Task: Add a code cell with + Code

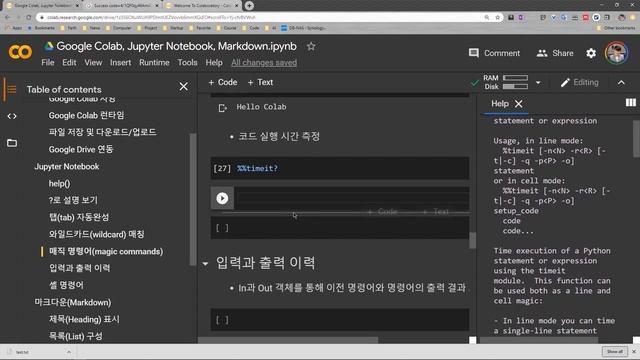Action: pyautogui.click(x=222, y=82)
